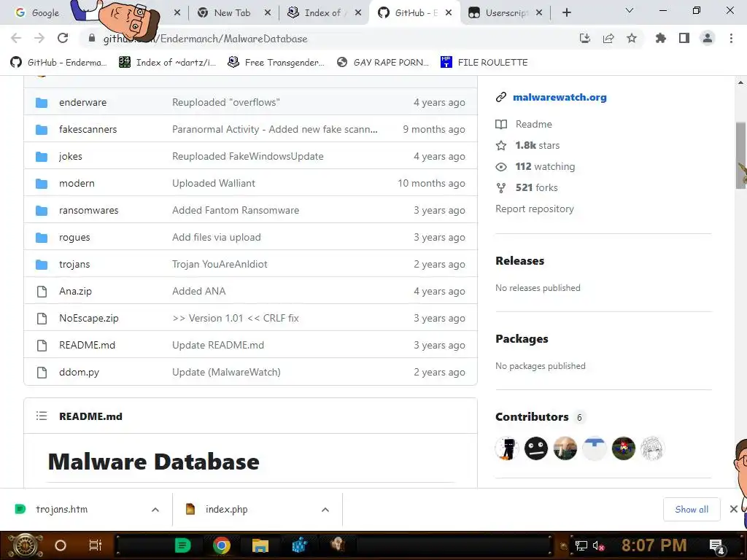Open the README outline list icon

click(42, 416)
